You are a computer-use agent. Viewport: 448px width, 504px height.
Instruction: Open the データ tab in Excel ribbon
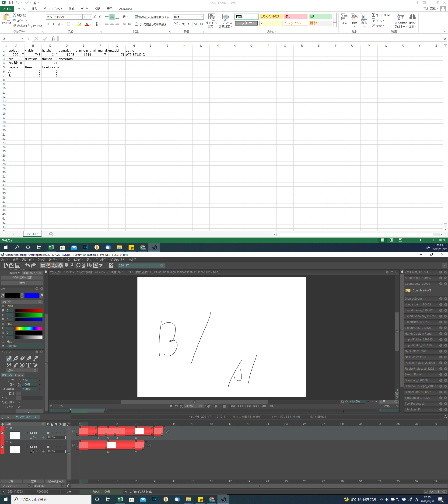tap(84, 9)
